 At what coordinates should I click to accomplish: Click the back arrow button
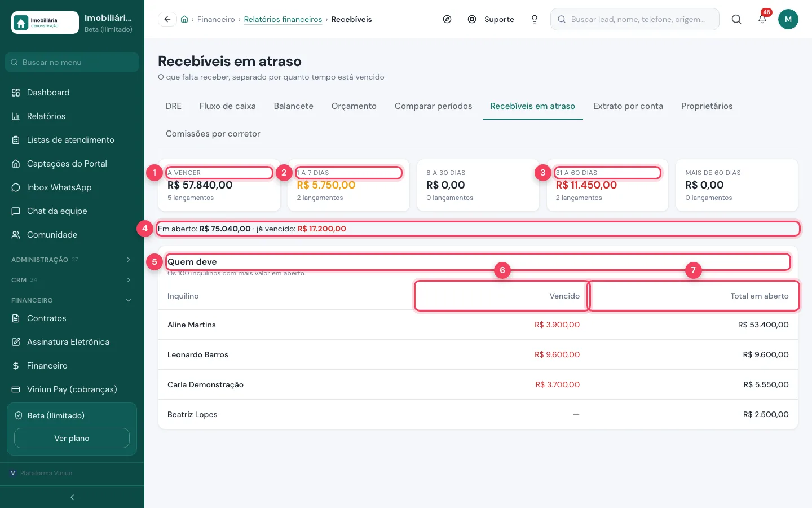point(167,19)
